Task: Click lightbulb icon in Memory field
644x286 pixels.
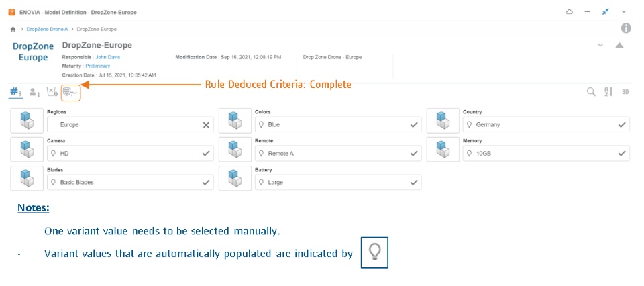Action: 469,153
